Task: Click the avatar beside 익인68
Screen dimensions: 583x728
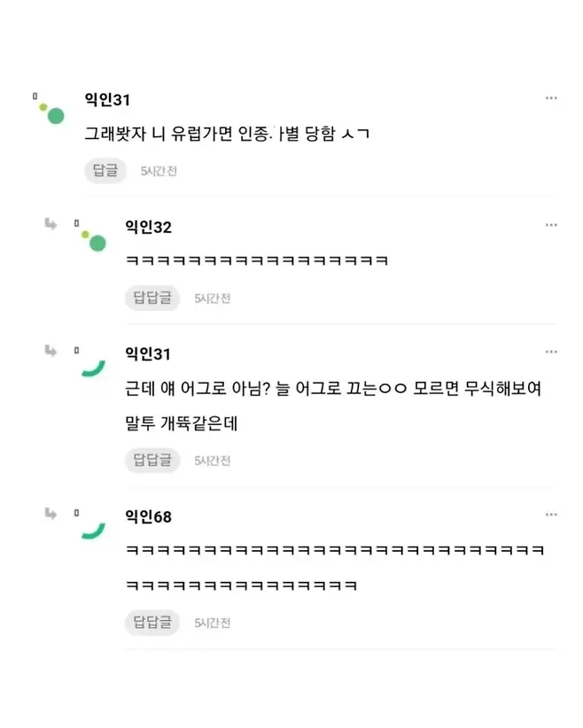Action: tap(92, 529)
